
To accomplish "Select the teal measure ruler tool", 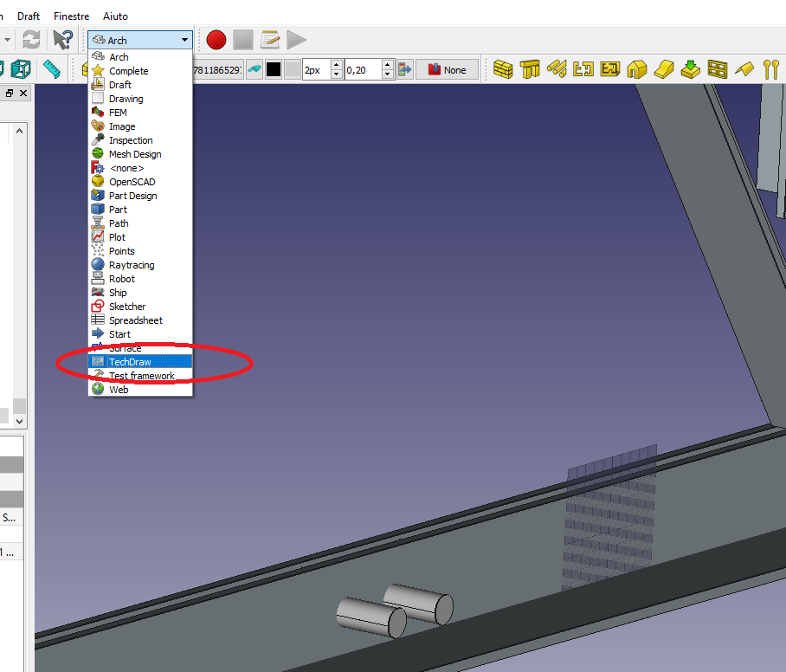I will [51, 69].
